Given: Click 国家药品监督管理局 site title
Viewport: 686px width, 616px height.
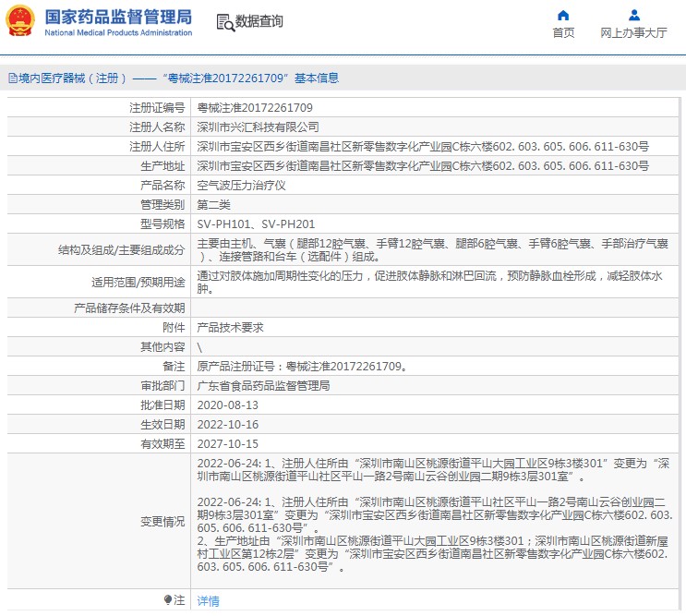Looking at the screenshot, I should (x=118, y=17).
